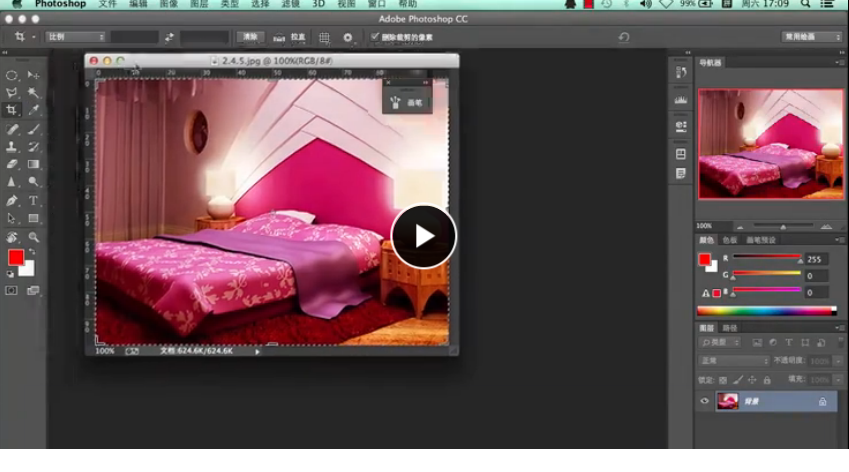This screenshot has width=849, height=472.
Task: Open the Navigator panel menu
Action: click(x=839, y=63)
